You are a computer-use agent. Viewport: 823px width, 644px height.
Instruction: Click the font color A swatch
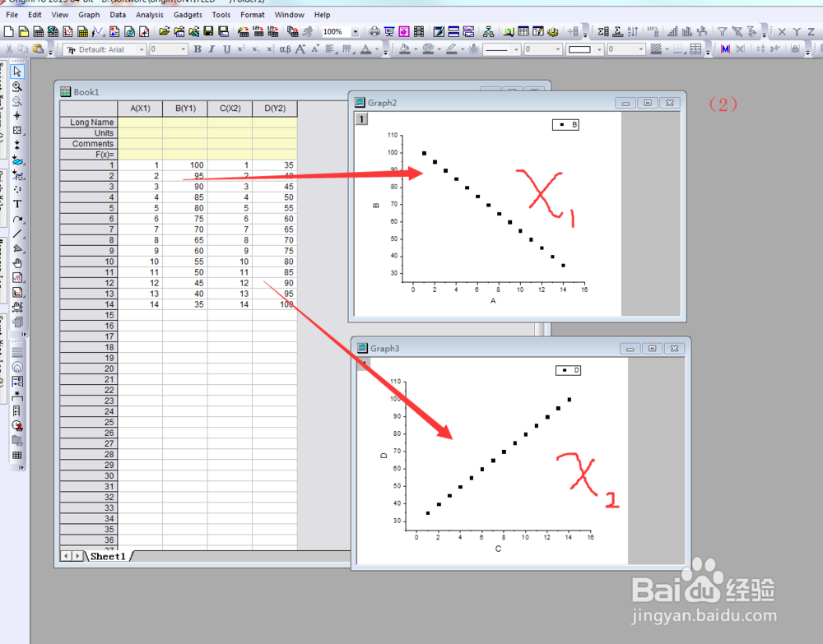(x=366, y=49)
